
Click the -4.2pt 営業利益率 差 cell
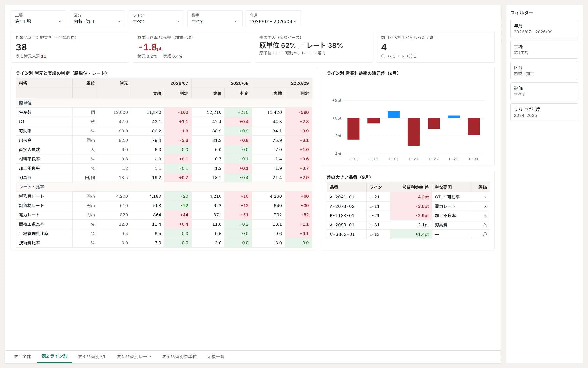click(x=411, y=197)
